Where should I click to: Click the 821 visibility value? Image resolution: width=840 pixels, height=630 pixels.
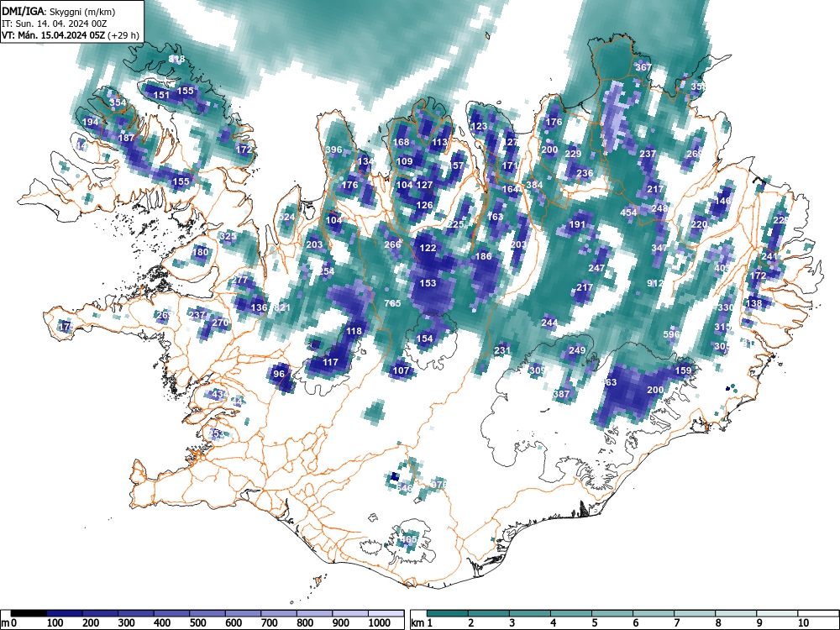point(281,307)
